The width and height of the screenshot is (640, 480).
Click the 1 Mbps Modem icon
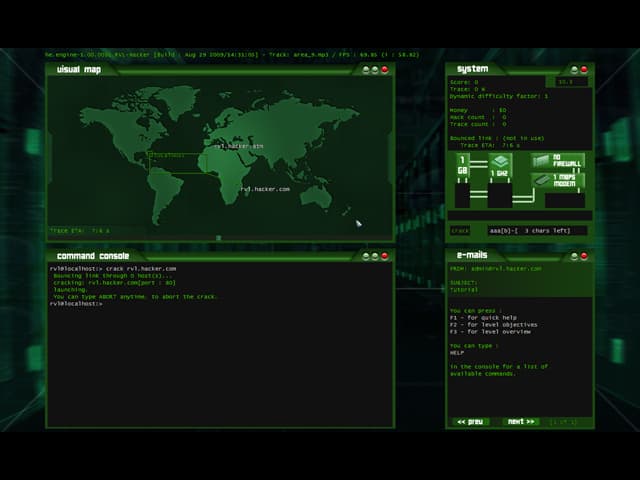pyautogui.click(x=558, y=180)
